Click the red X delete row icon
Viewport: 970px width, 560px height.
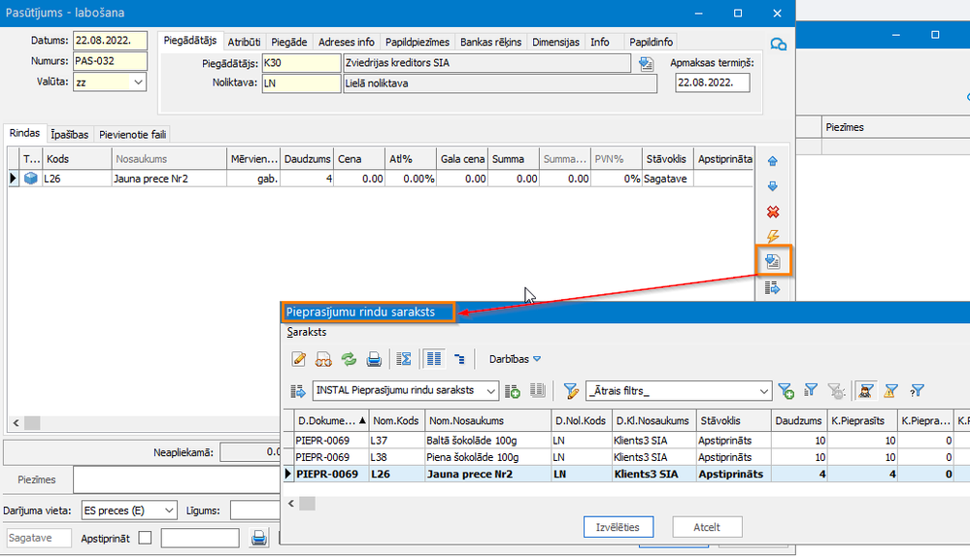pos(773,212)
